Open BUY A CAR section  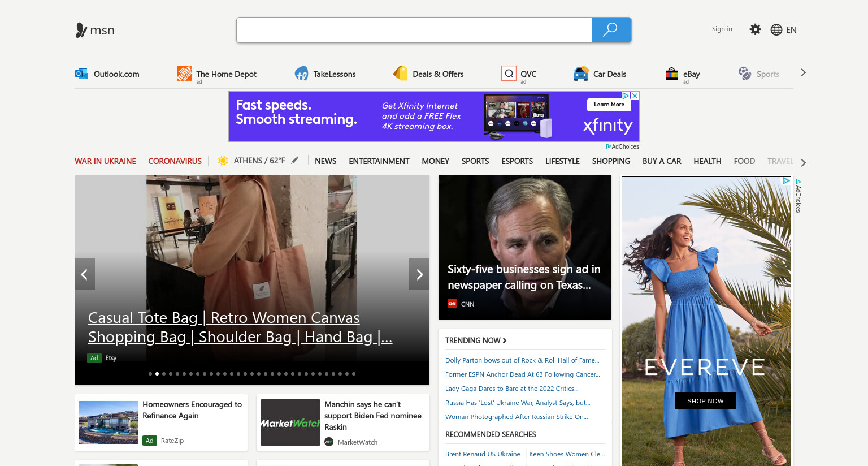point(662,161)
